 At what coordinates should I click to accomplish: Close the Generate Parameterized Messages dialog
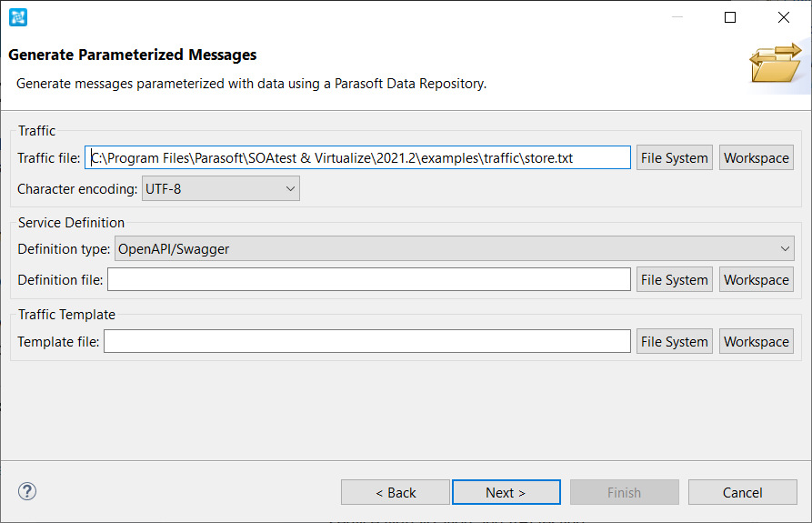point(784,17)
